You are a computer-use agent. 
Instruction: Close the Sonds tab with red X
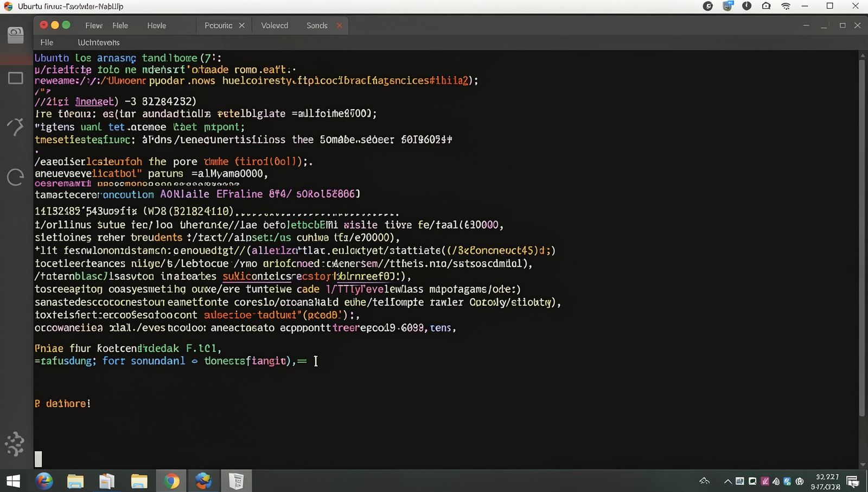click(x=340, y=26)
